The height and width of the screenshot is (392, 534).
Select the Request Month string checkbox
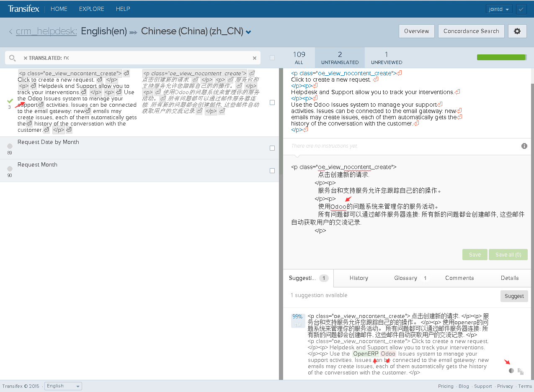(x=272, y=171)
